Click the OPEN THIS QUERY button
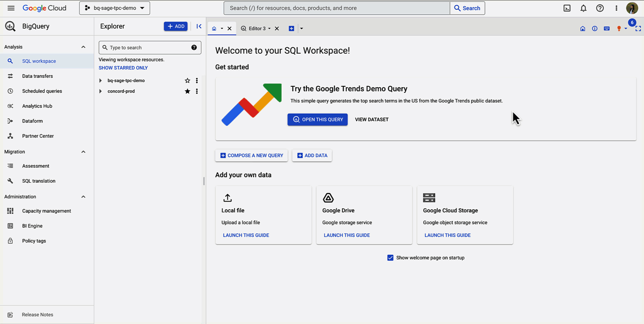This screenshot has height=324, width=644. point(317,119)
